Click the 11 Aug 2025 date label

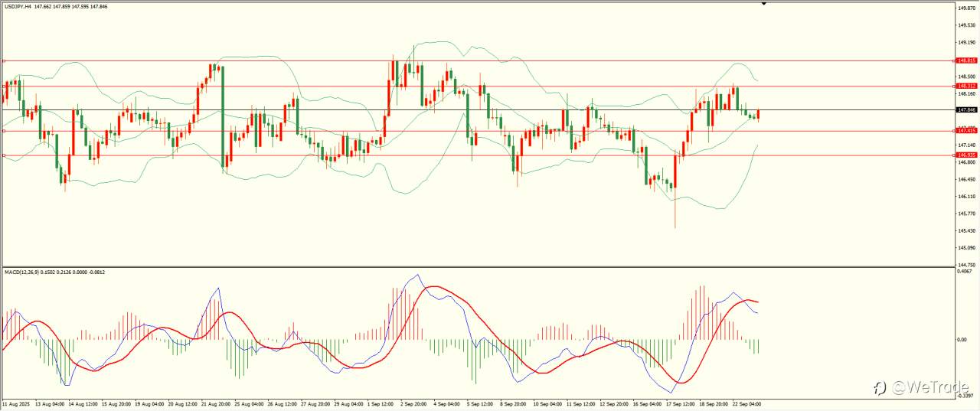pos(15,403)
